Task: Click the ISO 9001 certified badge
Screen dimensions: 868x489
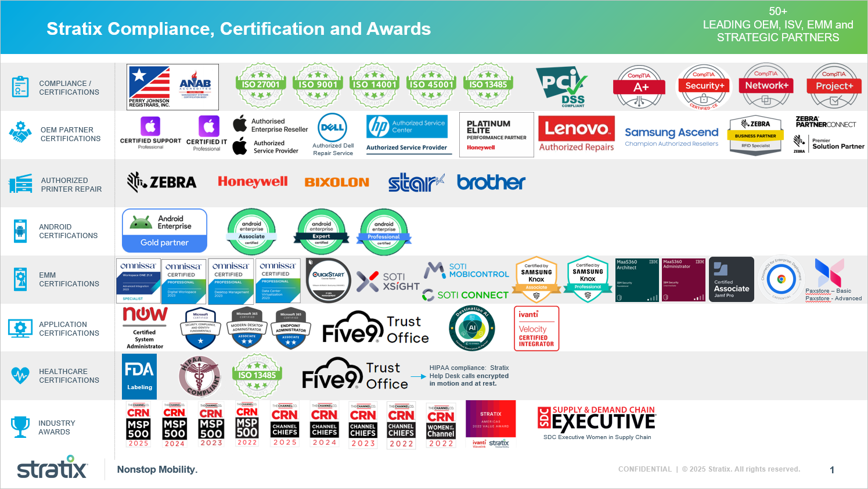Action: (318, 85)
